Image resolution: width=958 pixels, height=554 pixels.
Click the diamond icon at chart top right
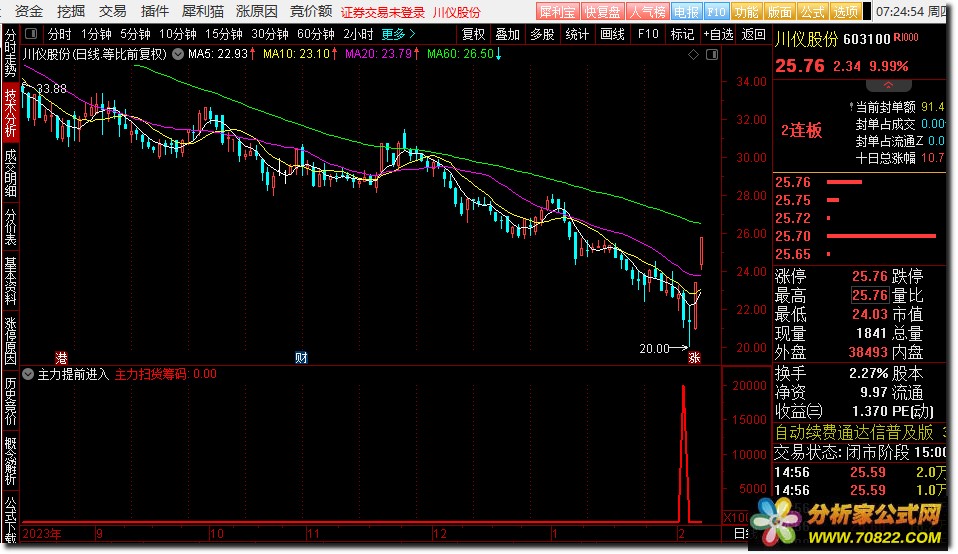click(693, 54)
